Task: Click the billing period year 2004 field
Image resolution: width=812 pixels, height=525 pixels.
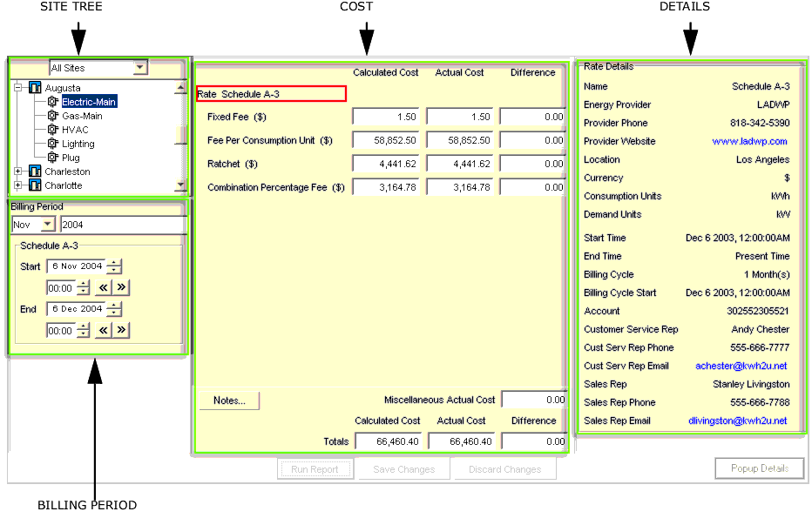Action: tap(121, 225)
